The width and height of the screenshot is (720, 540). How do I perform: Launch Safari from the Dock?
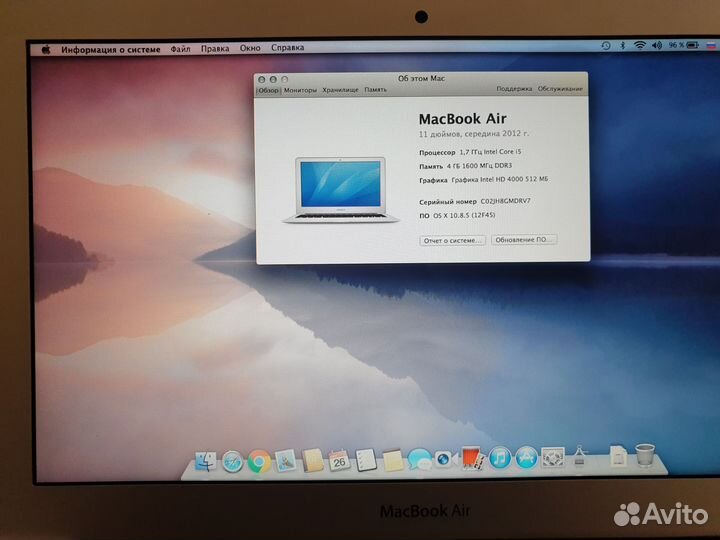[x=232, y=461]
